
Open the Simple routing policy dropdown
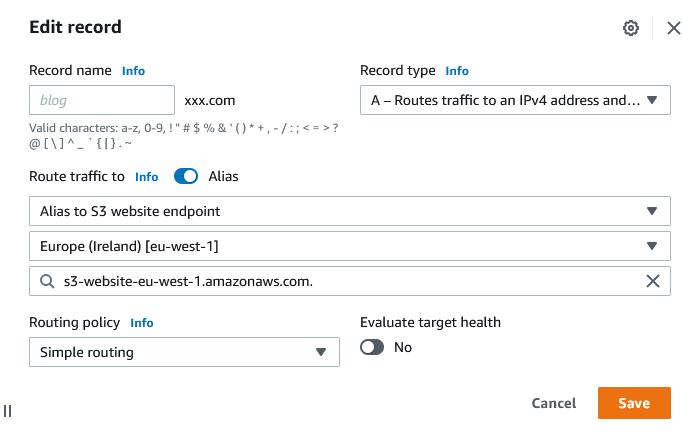tap(184, 352)
